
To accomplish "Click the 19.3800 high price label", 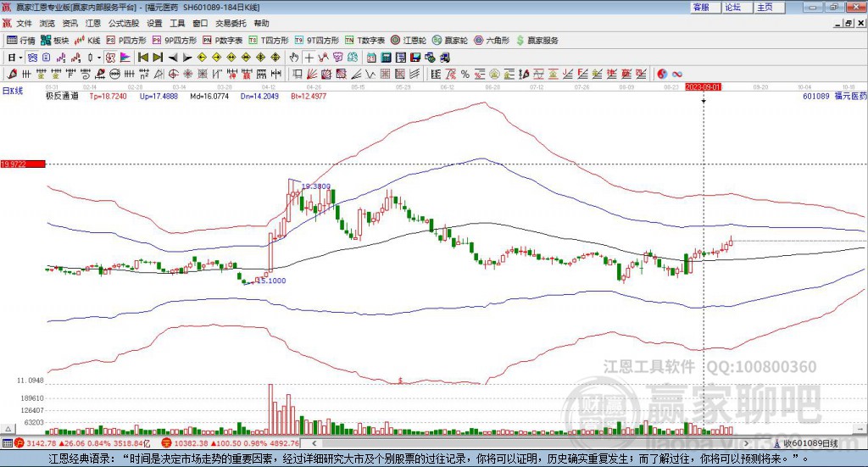I will [x=316, y=186].
